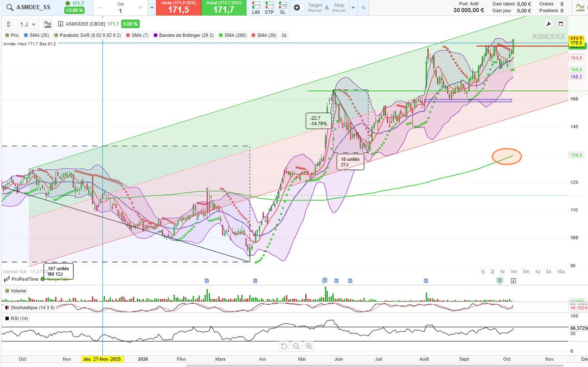Click the info icon next to the D marker
Image resolution: width=588 pixels, height=367 pixels.
pyautogui.click(x=513, y=281)
